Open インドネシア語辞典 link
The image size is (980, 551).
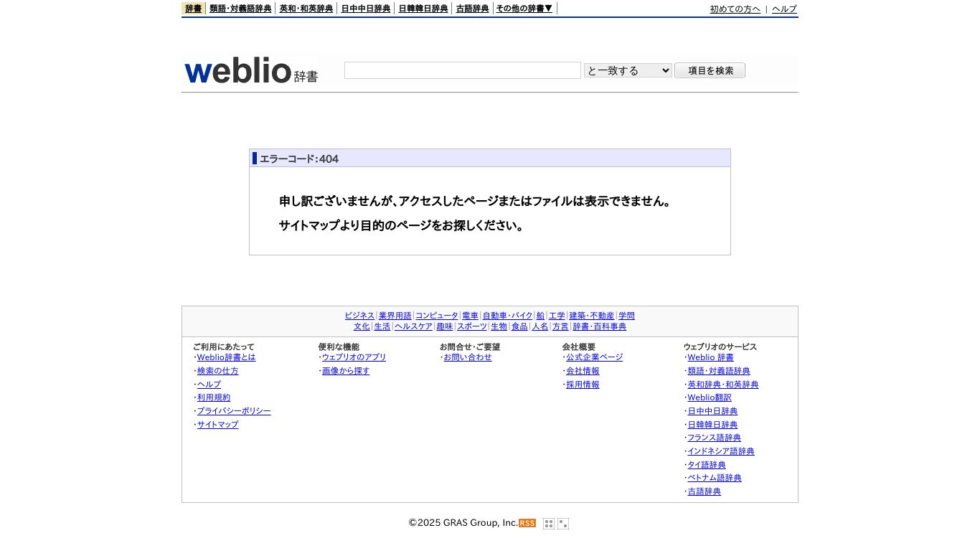click(x=721, y=451)
